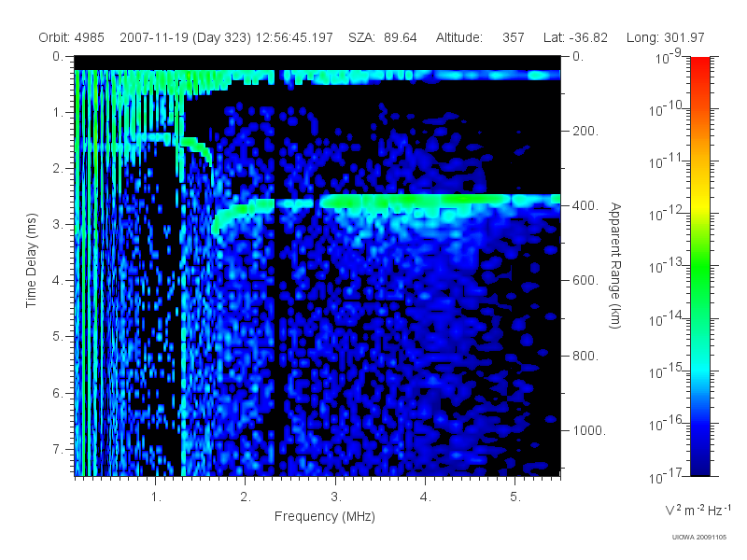Click the 'Lat: -36.82' text
The height and width of the screenshot is (560, 747).
(575, 37)
